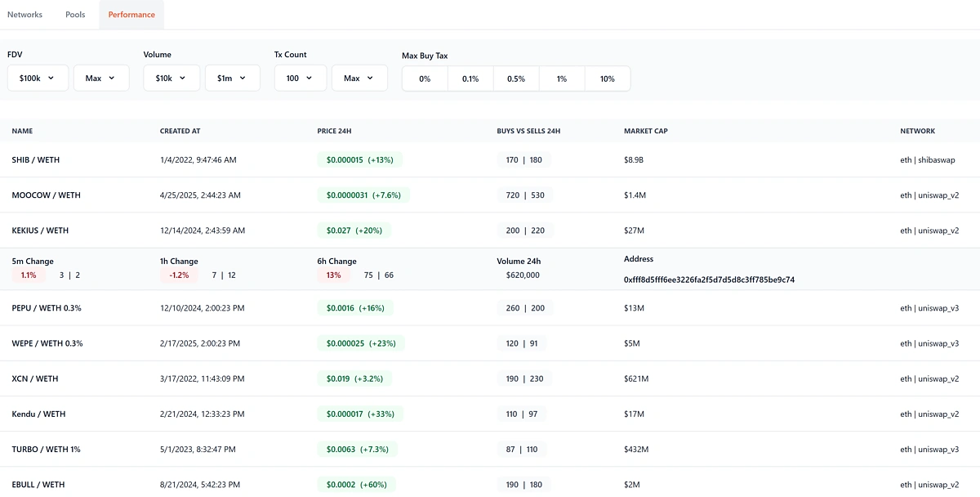Open the Volume $10k dropdown
Image resolution: width=980 pixels, height=497 pixels.
point(171,78)
